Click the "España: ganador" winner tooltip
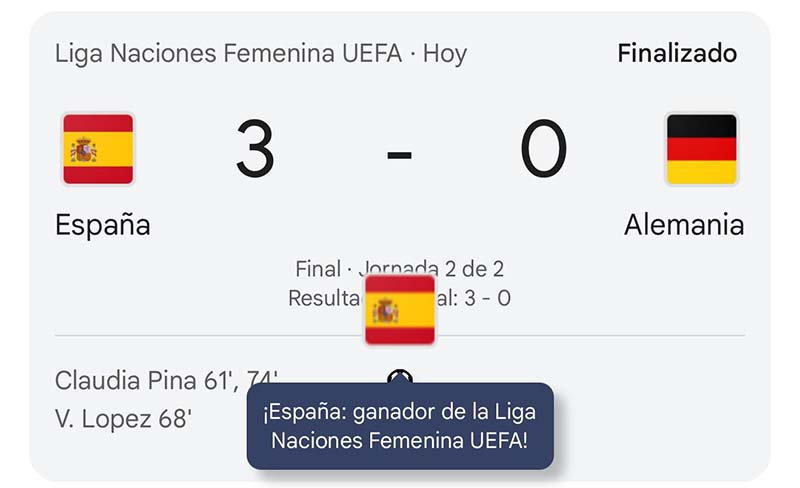 400,426
